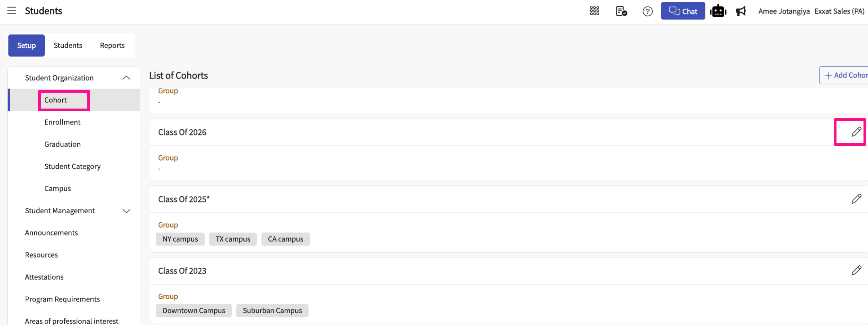Open Graduation from the sidebar
This screenshot has height=325, width=868.
(x=62, y=144)
